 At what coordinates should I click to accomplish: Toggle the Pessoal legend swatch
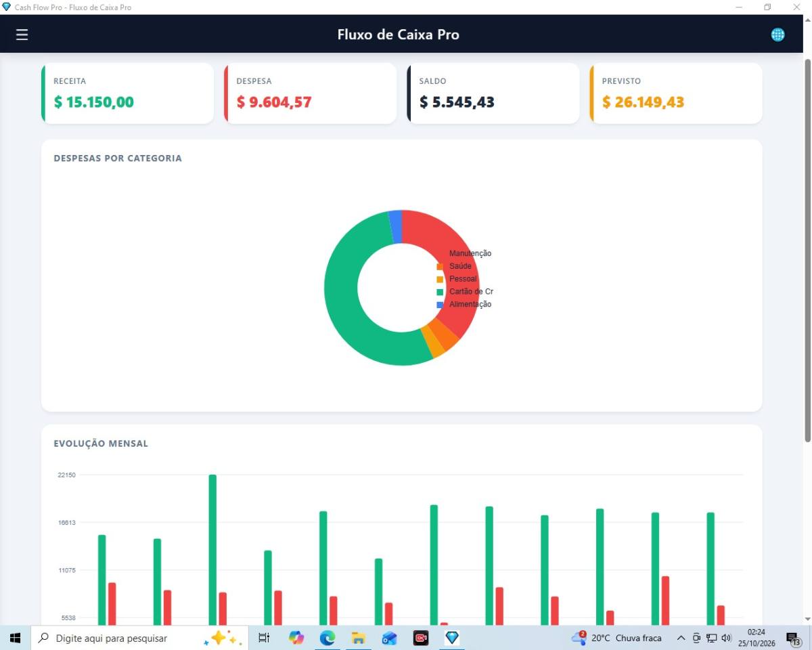441,279
